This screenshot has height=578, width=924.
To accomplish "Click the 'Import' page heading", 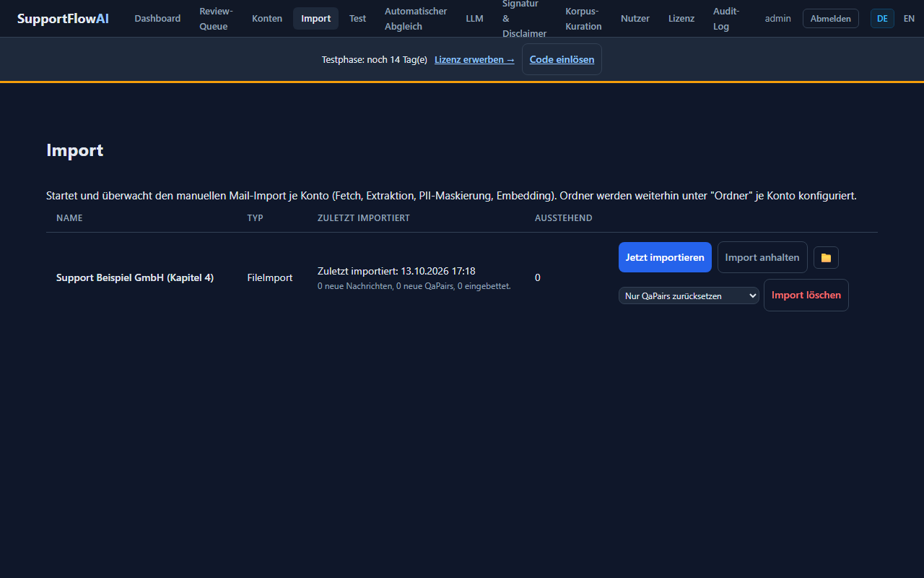I will 75,150.
